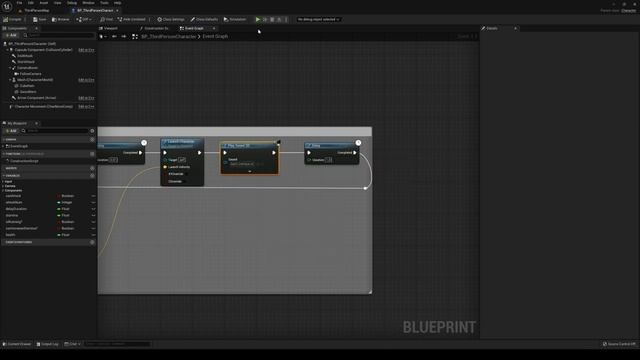
Task: Open the Window menu
Action: 88,3
